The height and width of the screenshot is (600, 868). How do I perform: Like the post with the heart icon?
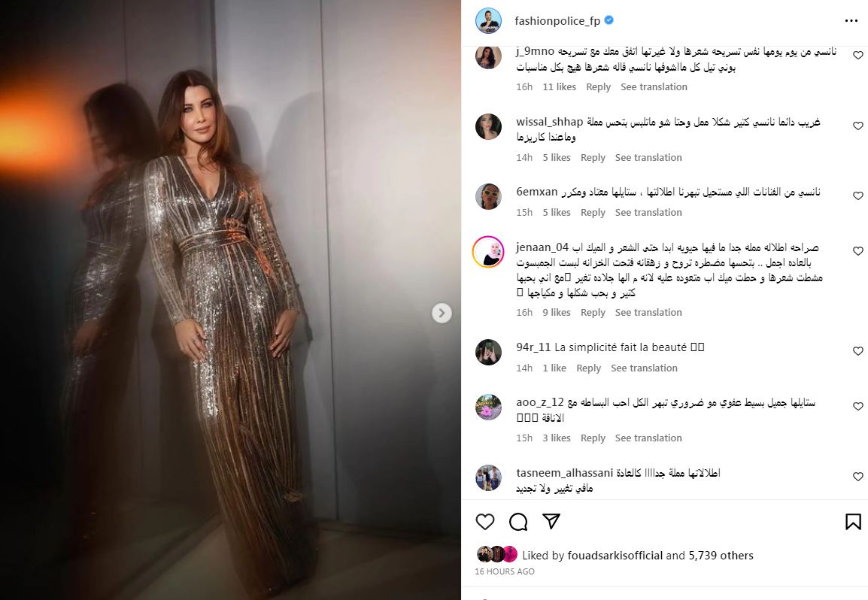pyautogui.click(x=485, y=521)
